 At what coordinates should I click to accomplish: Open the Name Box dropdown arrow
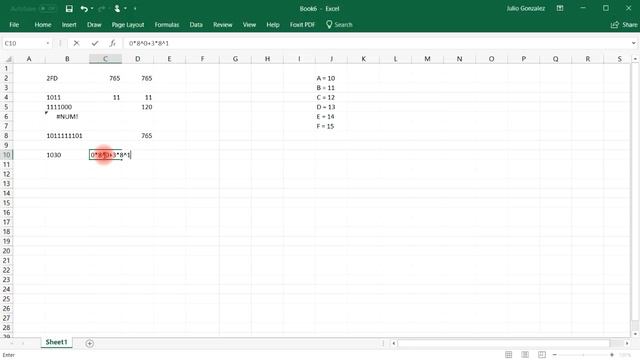coord(48,43)
